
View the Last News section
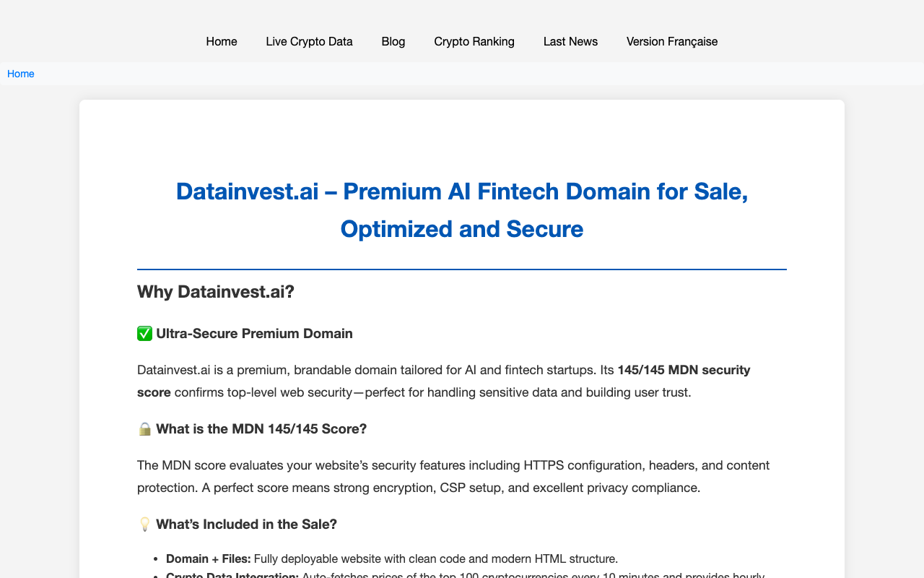(x=570, y=41)
